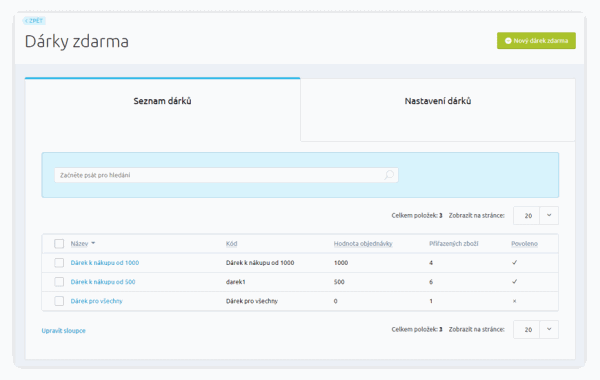This screenshot has width=600, height=380.
Task: Open bottom items-per-page dropdown arrow
Action: (x=549, y=329)
